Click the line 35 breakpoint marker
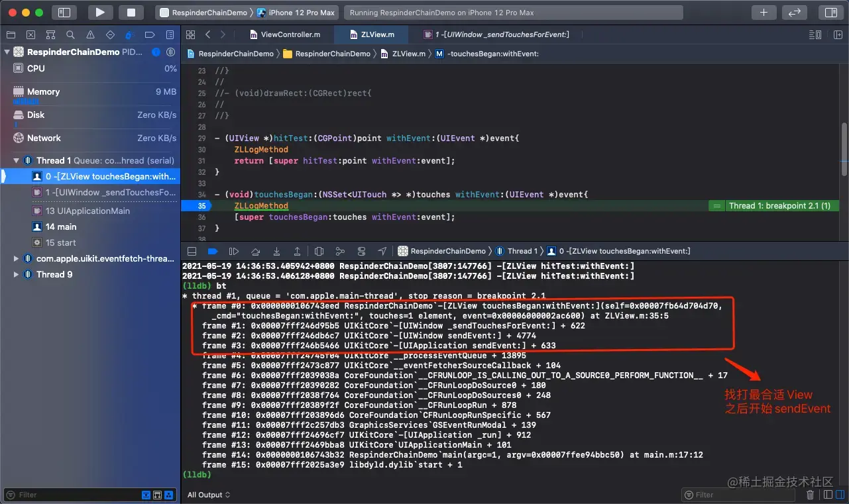 pos(198,206)
